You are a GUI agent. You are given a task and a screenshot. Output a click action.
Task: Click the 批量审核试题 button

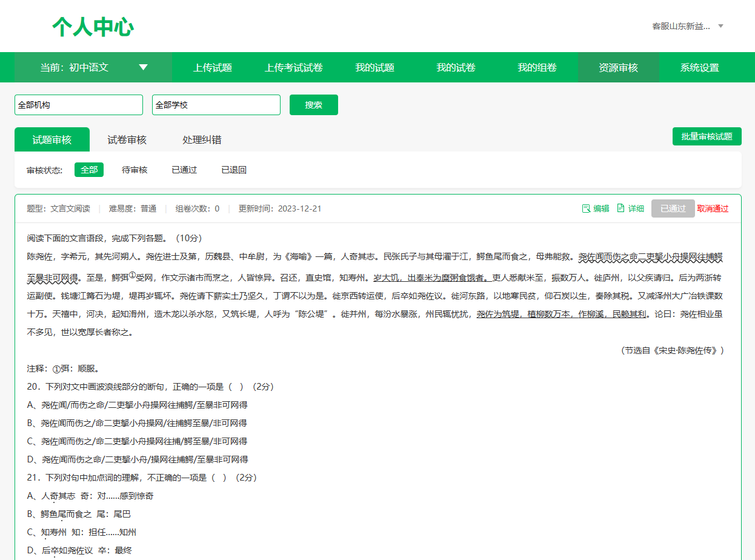pos(707,136)
